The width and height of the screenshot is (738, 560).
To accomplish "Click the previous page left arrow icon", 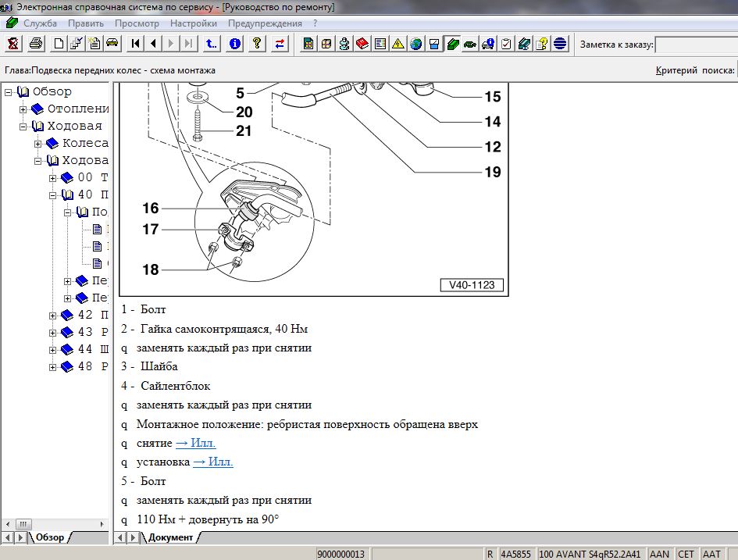I will coord(153,44).
